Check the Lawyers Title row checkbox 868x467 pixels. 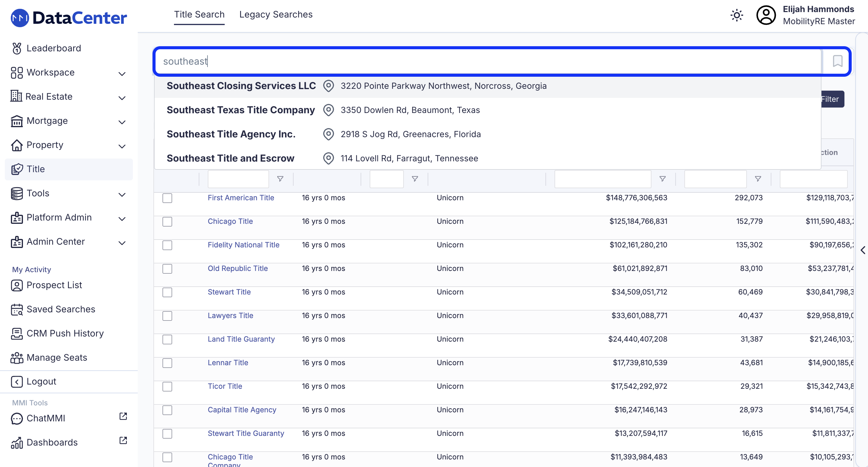167,316
